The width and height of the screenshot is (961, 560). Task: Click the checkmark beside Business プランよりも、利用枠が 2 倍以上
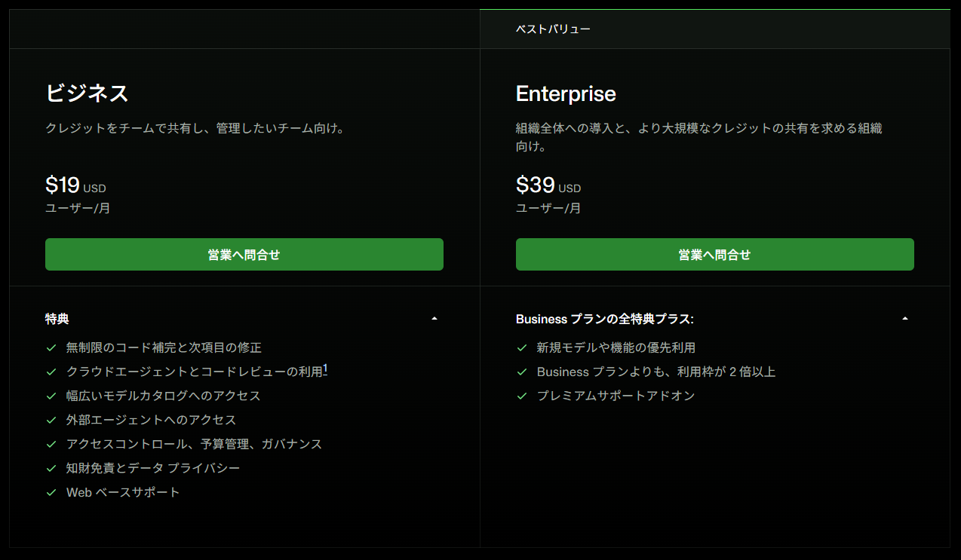point(522,372)
